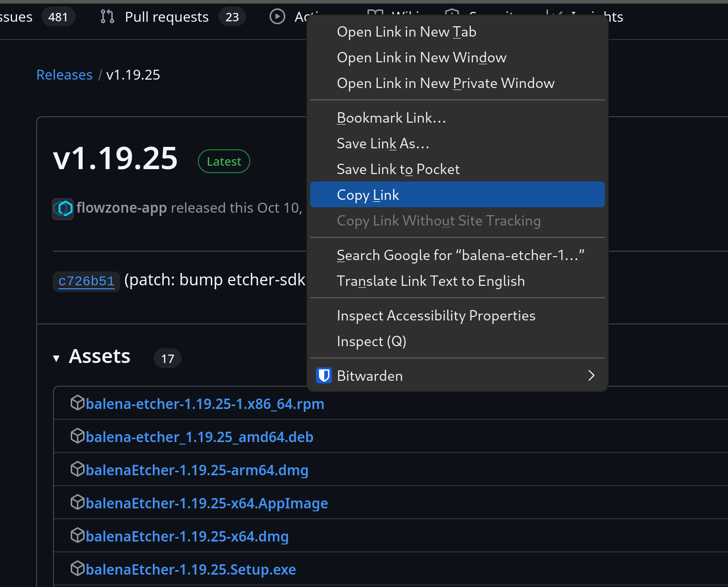
Task: Choose Open Link in New Window
Action: 457,57
